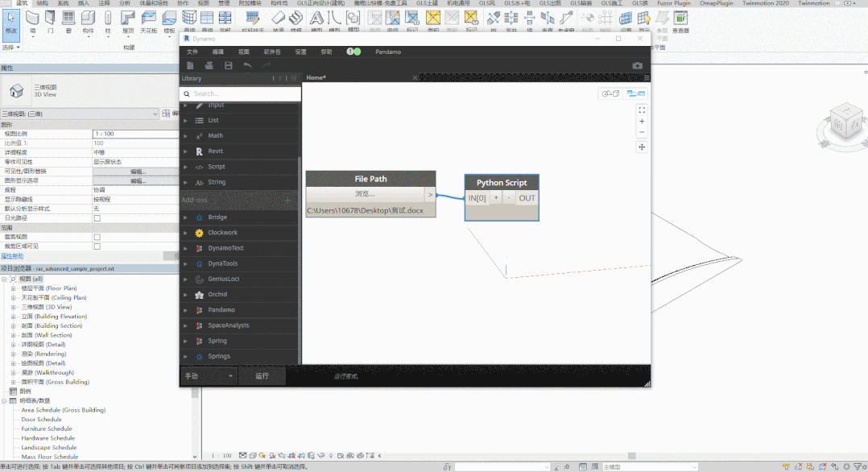
Task: Click the zoom to fit icon
Action: 642,110
